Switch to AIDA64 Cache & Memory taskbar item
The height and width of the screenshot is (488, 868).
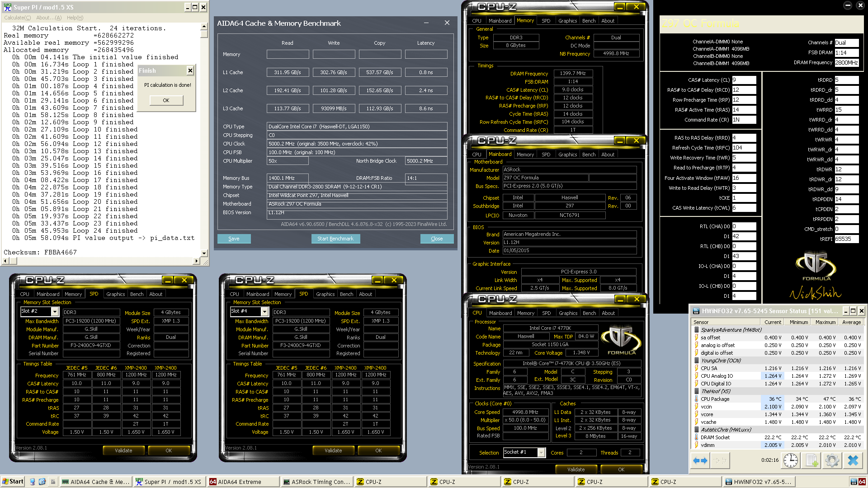click(96, 482)
